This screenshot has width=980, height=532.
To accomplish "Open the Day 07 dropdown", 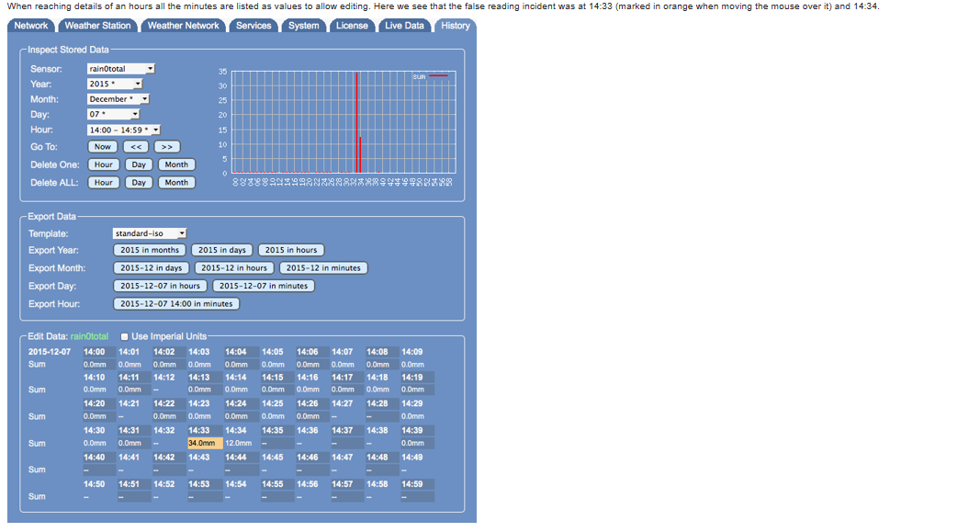I will 113,115.
